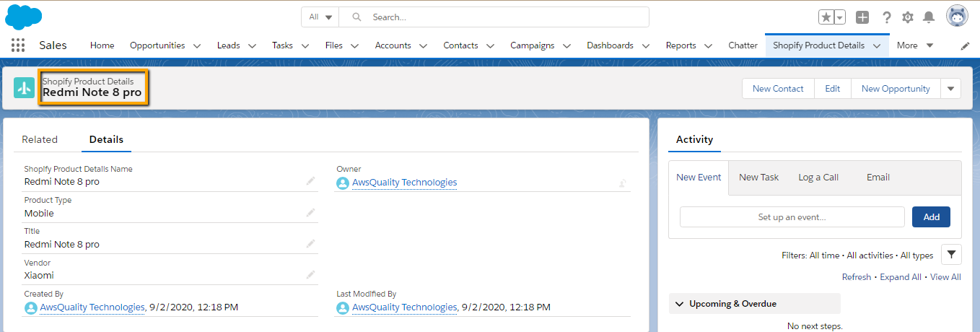Open the Help question mark icon
Viewport: 980px width, 332px height.
coord(887,17)
